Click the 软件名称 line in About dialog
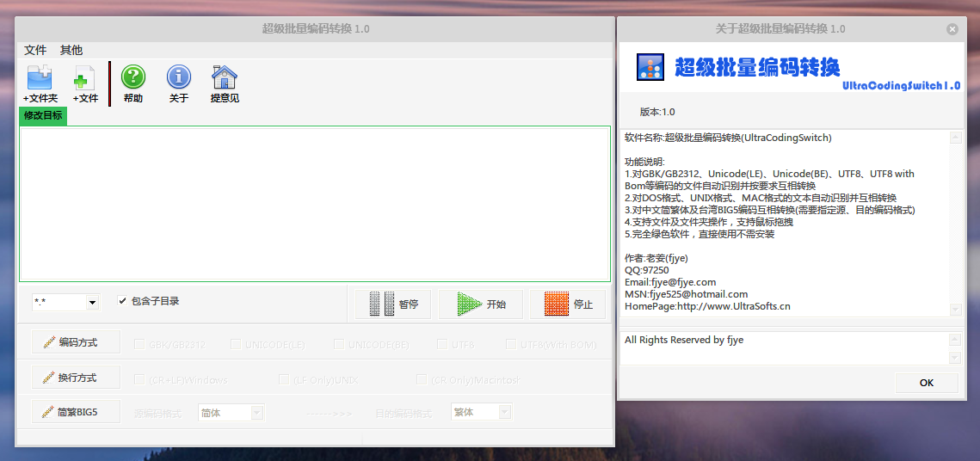The width and height of the screenshot is (980, 461). (728, 138)
